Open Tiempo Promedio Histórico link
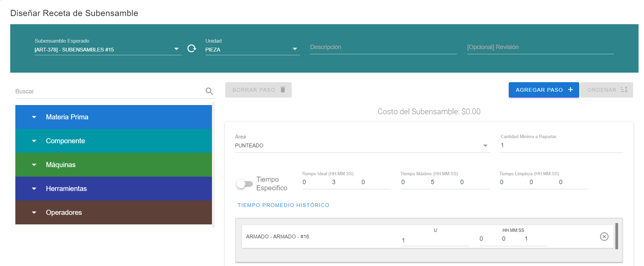 tap(283, 205)
